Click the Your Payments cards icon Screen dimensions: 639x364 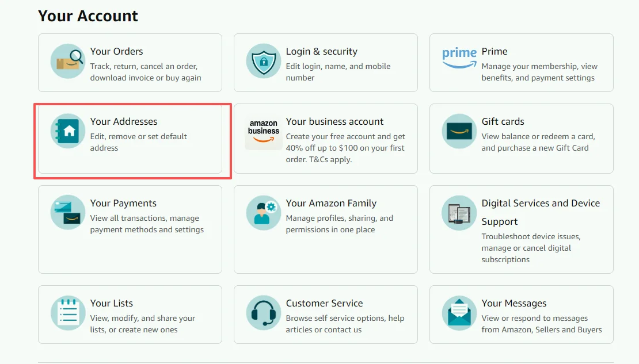coord(68,213)
